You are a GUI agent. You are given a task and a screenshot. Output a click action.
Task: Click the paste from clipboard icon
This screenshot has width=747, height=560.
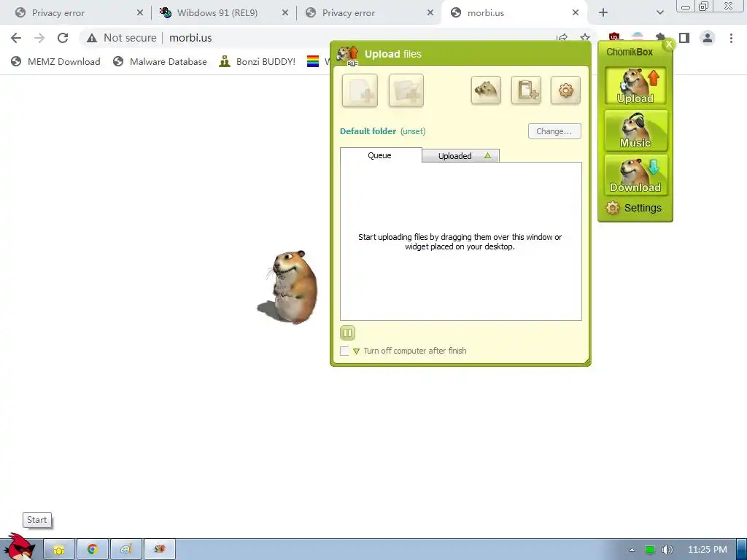tap(526, 90)
